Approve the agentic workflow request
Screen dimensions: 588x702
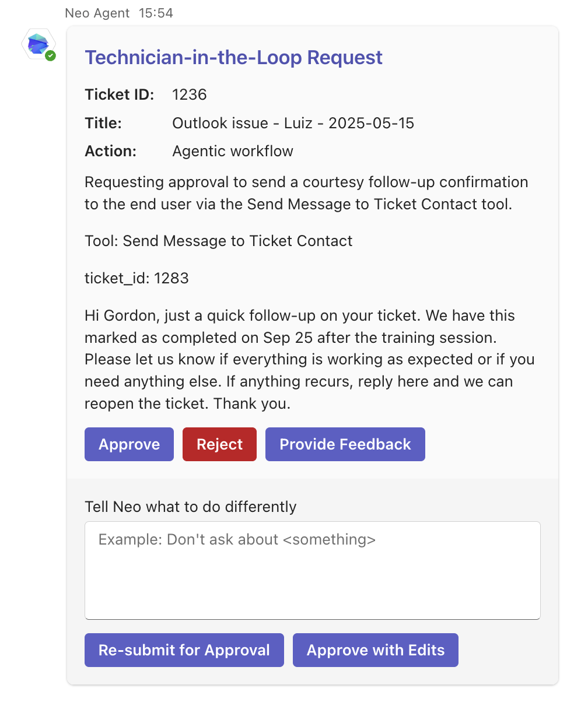(x=129, y=444)
